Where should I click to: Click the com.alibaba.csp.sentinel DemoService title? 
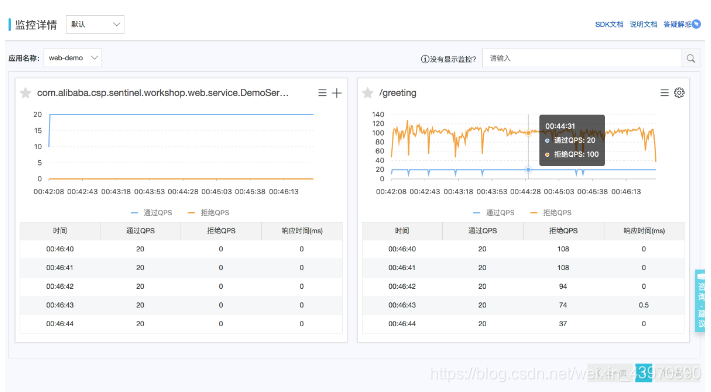click(x=163, y=93)
